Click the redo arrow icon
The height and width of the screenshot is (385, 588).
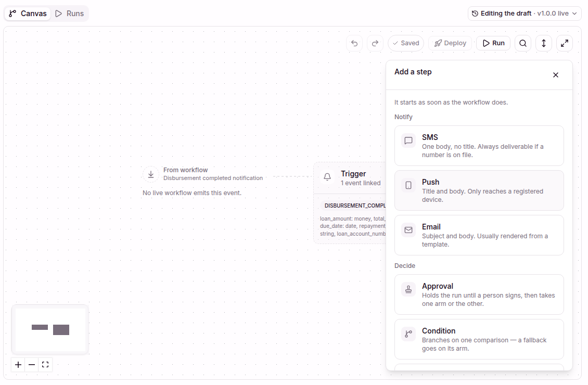pos(375,43)
